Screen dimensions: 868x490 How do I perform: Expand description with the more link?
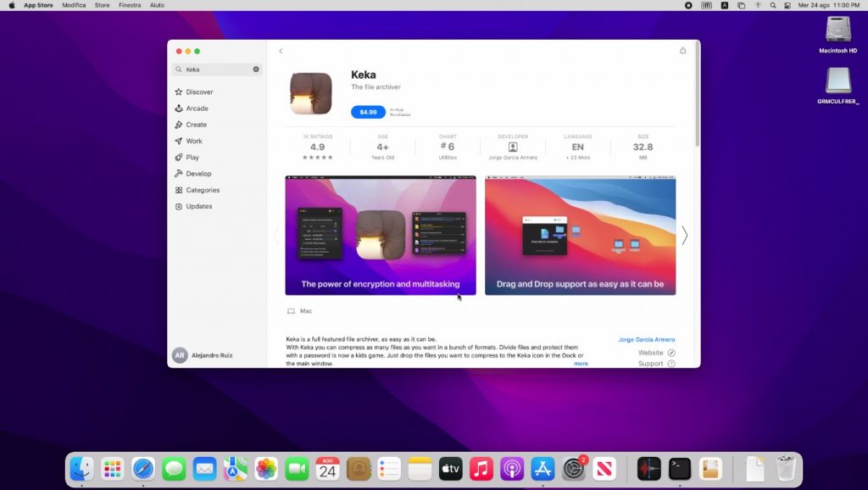(x=581, y=364)
